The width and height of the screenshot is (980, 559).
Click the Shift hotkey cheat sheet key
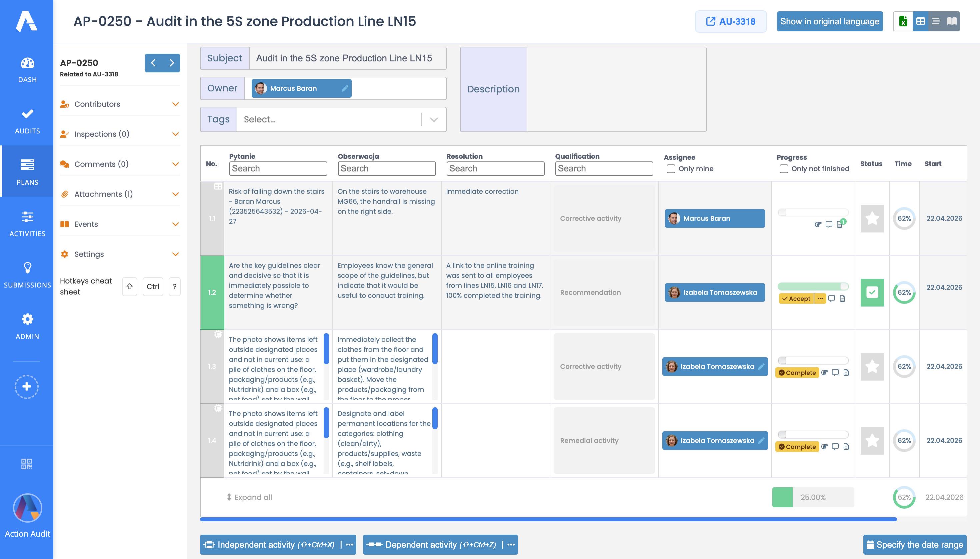129,287
